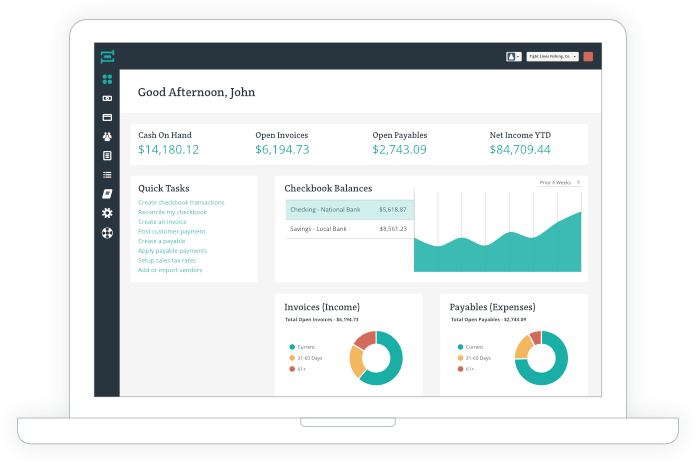Click the 61+ legend dot under Invoices
The height and width of the screenshot is (466, 696).
(x=292, y=369)
